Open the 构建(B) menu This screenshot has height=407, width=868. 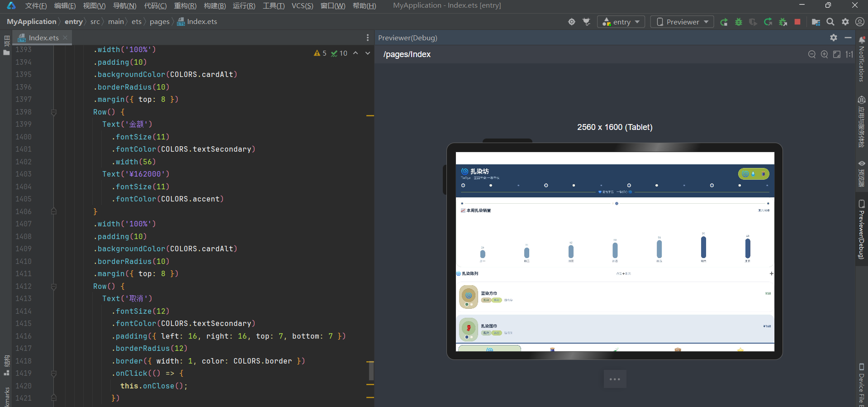(215, 5)
